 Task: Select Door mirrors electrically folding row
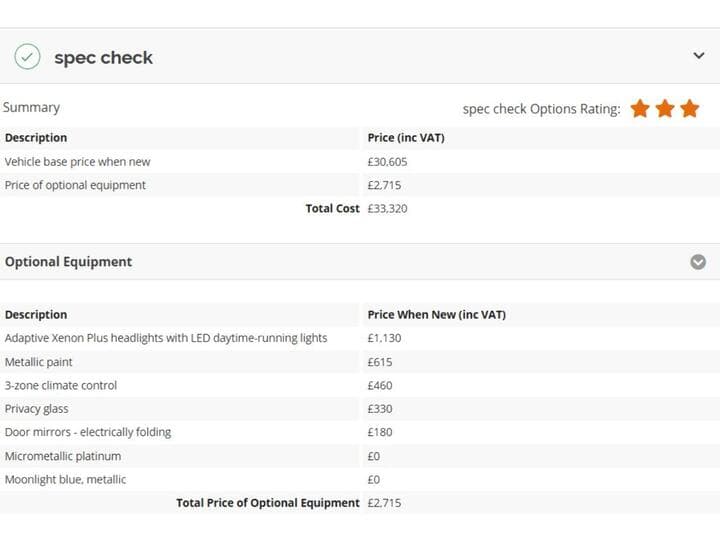[360, 432]
